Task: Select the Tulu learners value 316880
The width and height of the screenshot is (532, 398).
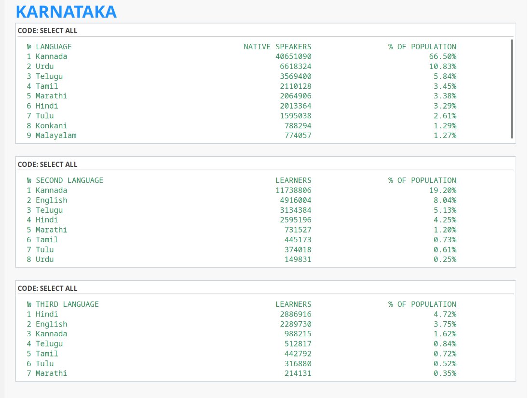Action: click(x=298, y=363)
